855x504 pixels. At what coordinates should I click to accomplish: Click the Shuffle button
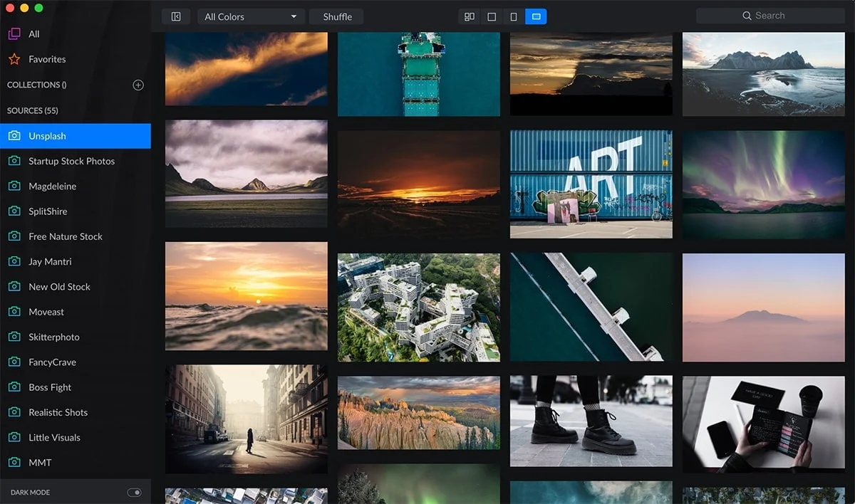point(337,16)
